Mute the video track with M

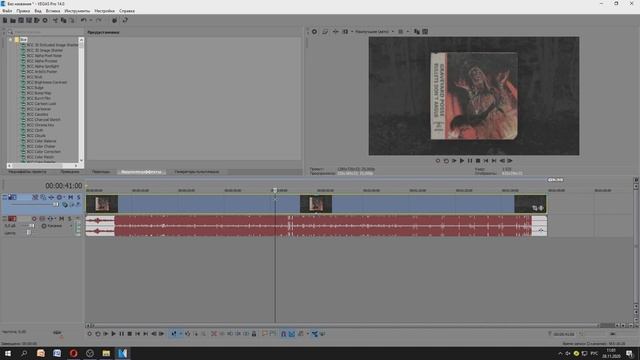[x=70, y=197]
